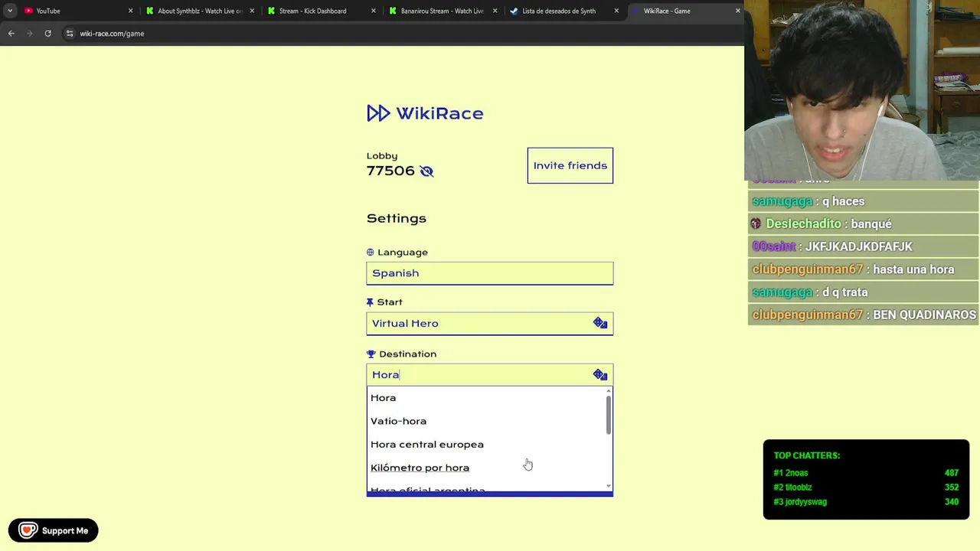Click the Language globe icon

click(x=371, y=253)
